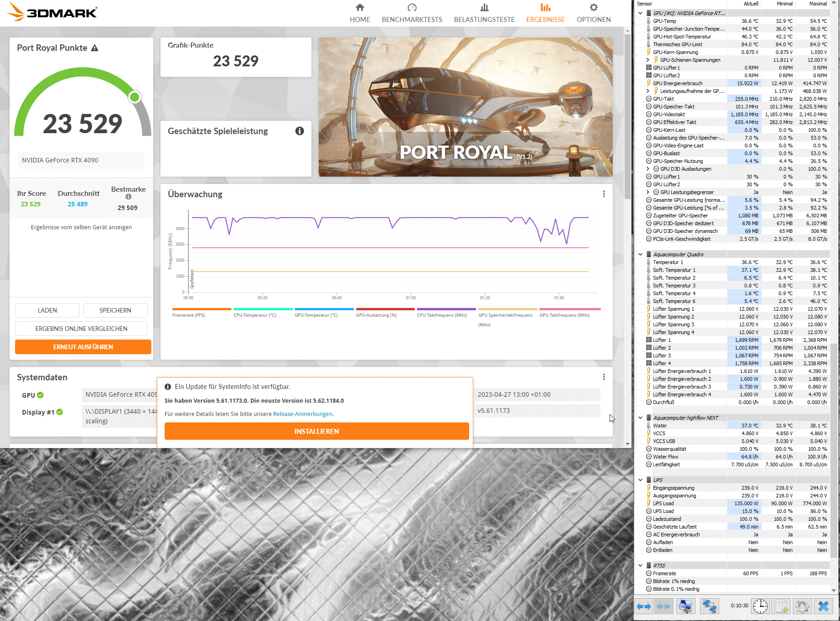Click the blue X close icon in HWiNFO
Image resolution: width=840 pixels, height=621 pixels.
[824, 606]
